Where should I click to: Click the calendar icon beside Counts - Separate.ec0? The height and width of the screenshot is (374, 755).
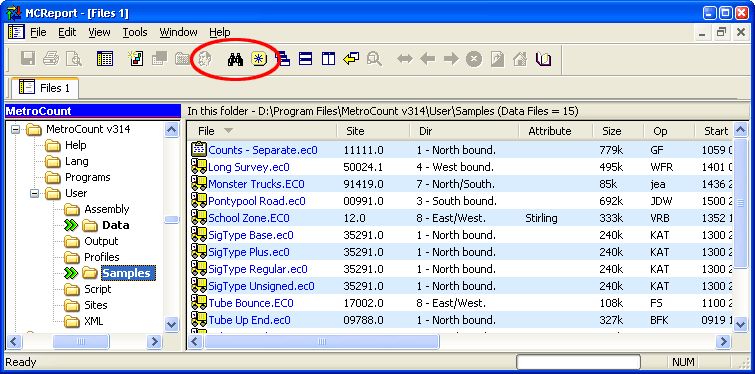pos(198,150)
